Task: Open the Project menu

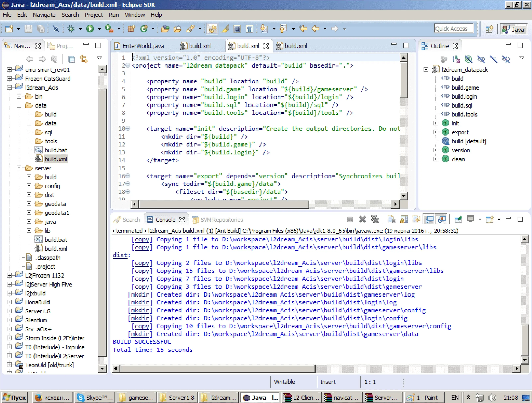Action: 94,15
